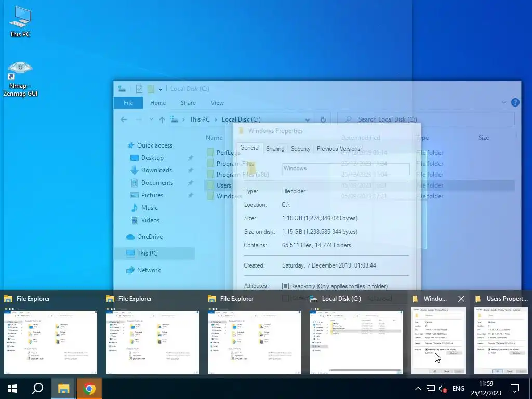
Task: Click File Explorer icon in the taskbar
Action: pyautogui.click(x=63, y=389)
